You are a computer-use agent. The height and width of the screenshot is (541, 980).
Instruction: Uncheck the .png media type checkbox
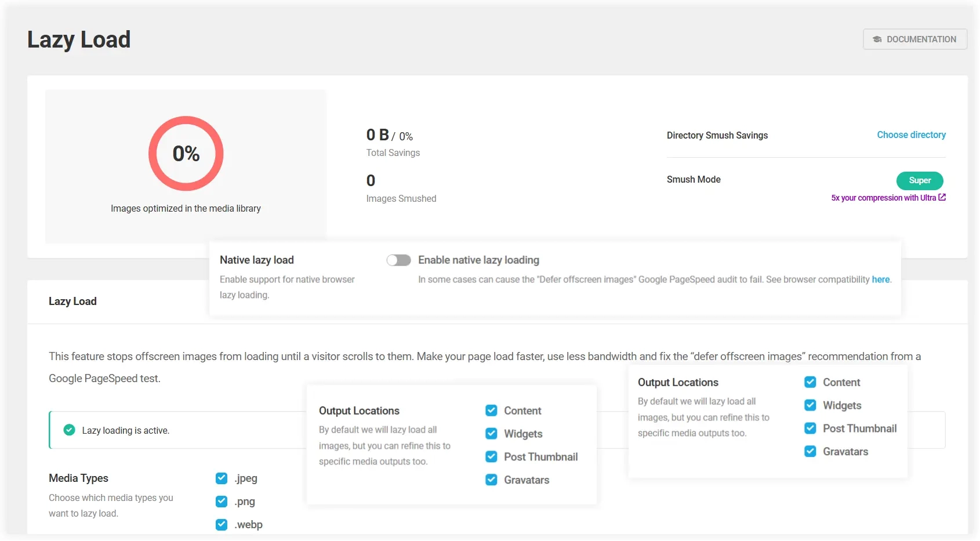[x=222, y=502]
